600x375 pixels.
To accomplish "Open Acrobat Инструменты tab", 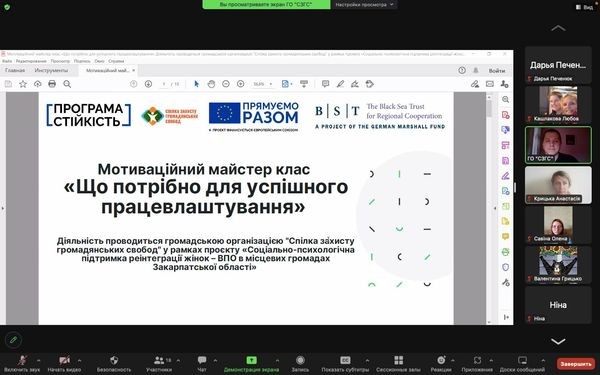I will tap(51, 70).
